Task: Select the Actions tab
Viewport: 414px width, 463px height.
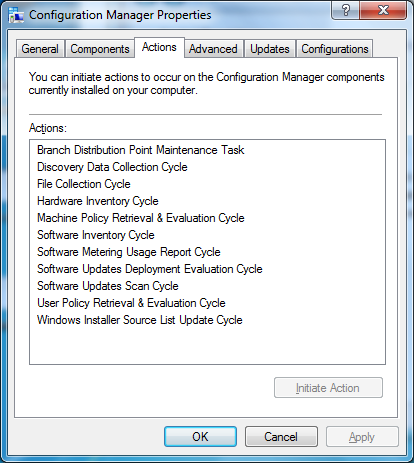Action: pos(159,47)
